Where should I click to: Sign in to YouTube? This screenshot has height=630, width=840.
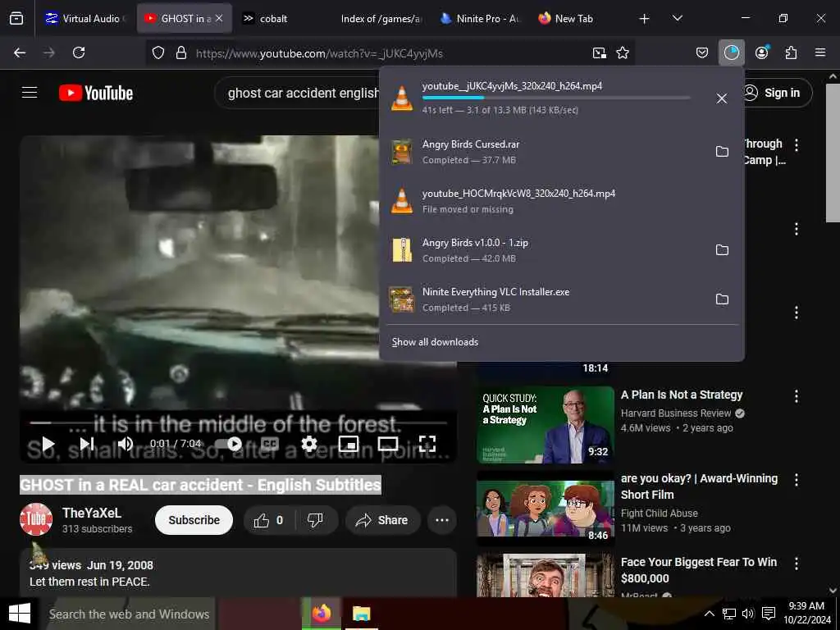click(x=776, y=93)
